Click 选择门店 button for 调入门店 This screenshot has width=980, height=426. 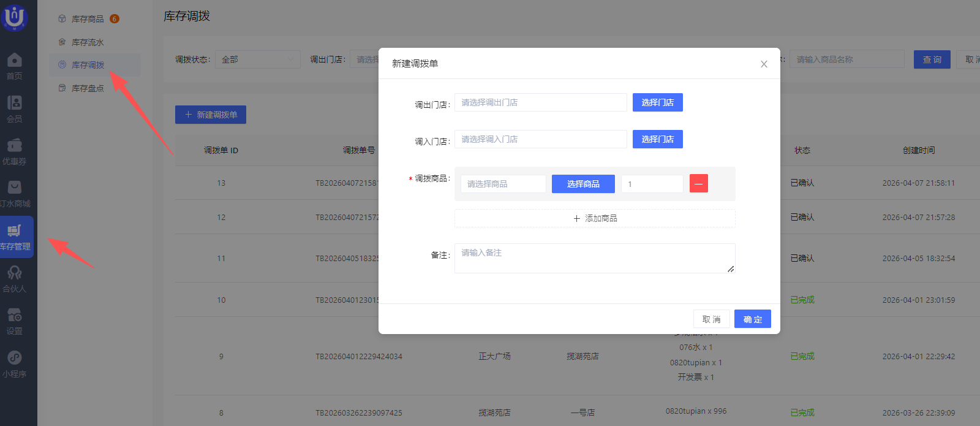click(657, 139)
